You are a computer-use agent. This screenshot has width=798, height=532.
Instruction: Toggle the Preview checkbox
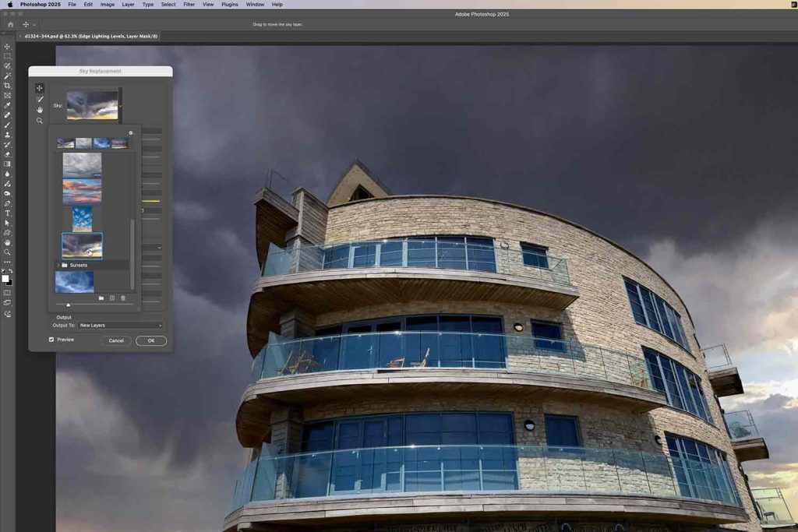coord(51,340)
